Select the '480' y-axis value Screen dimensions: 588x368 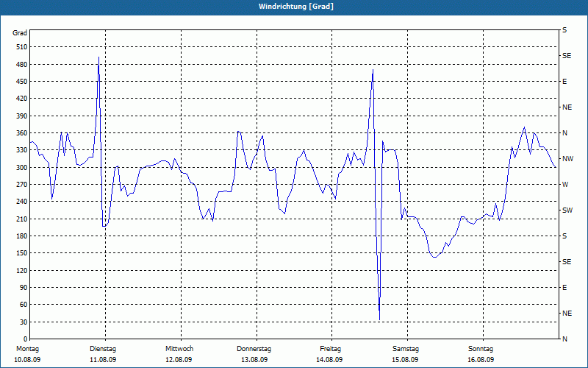(x=22, y=65)
